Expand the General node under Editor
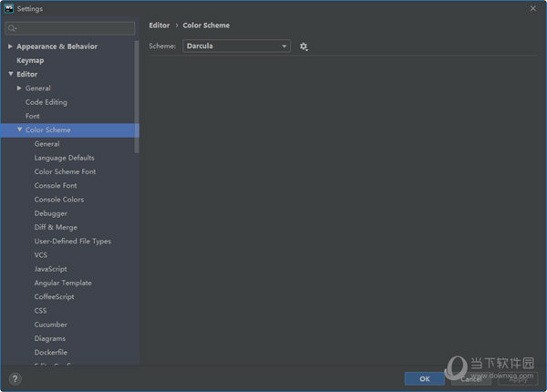The image size is (547, 392). pyautogui.click(x=19, y=88)
